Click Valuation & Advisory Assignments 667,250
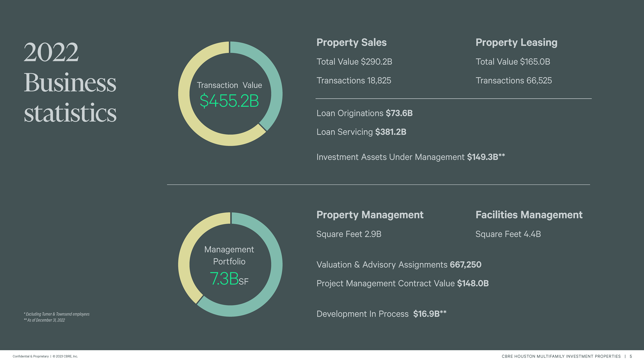The width and height of the screenshot is (644, 362). coord(399,265)
